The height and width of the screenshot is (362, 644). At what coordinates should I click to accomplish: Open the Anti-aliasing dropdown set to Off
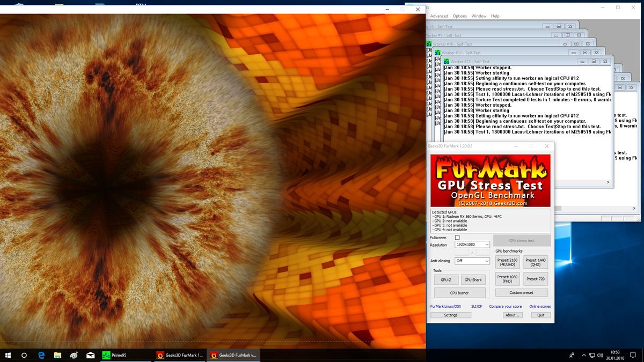point(472,261)
